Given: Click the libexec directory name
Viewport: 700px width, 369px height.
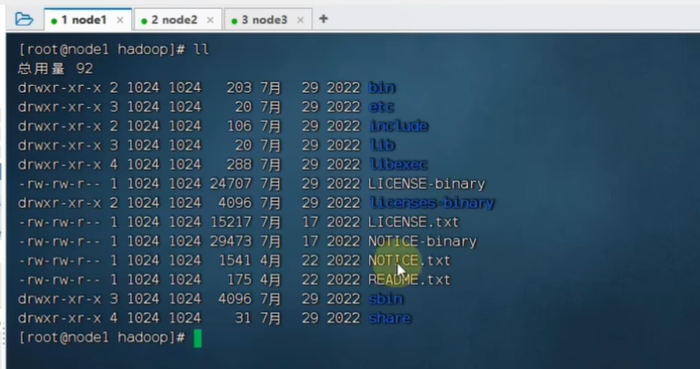Looking at the screenshot, I should (x=398, y=164).
